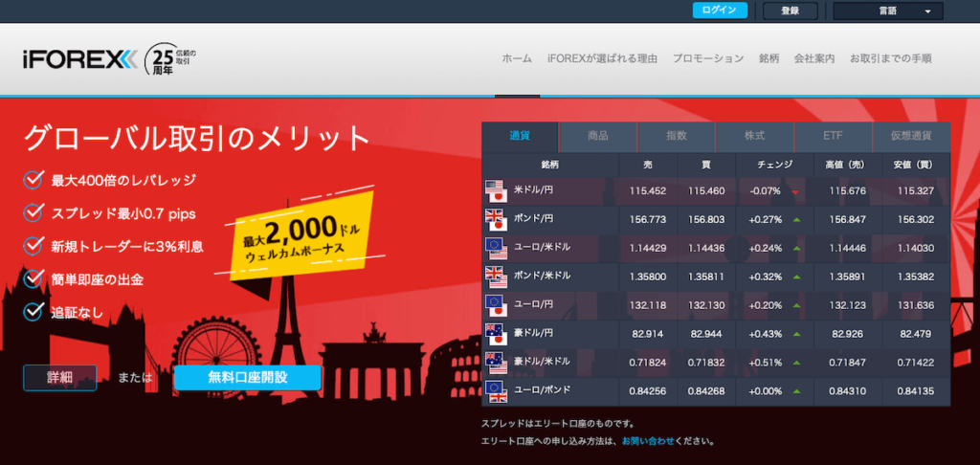Click the 最大2,000ドル ウェルカムボーナス banner
Screen dimensions: 980x465
[x=303, y=237]
